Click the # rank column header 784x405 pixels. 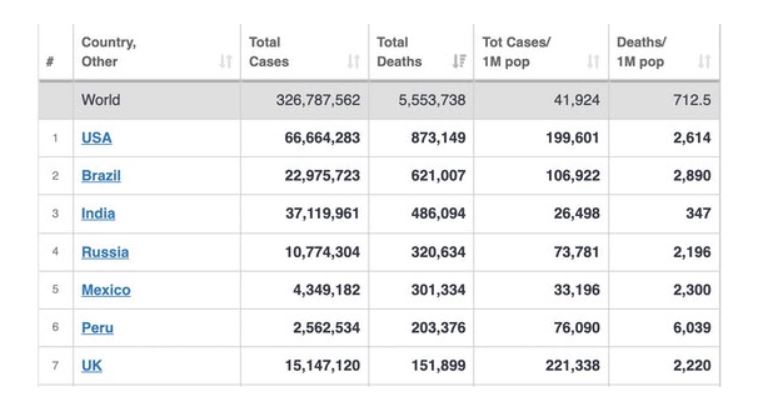pyautogui.click(x=50, y=62)
